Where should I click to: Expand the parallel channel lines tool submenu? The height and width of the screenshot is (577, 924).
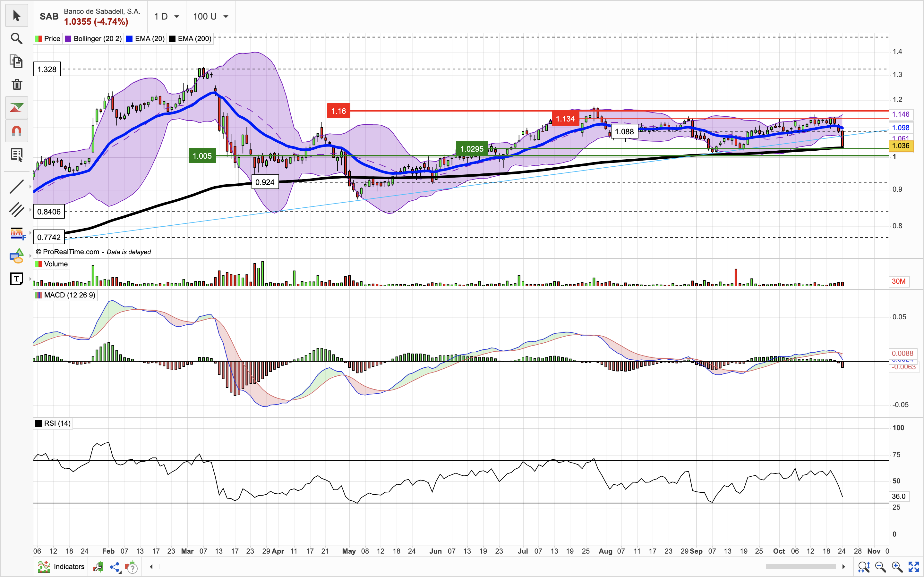(30, 210)
